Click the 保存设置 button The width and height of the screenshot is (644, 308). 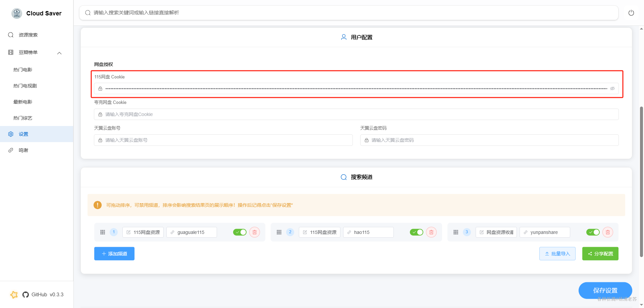[605, 291]
